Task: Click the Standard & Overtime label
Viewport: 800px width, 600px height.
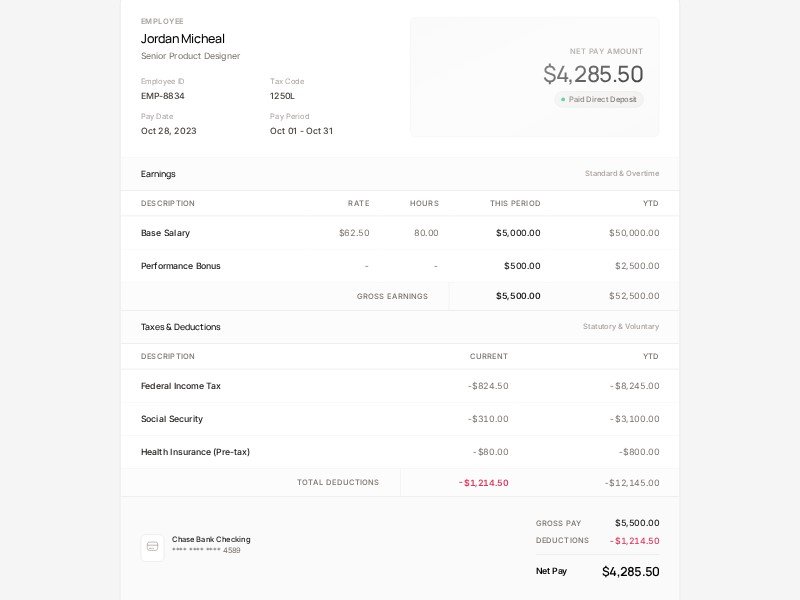Action: (621, 173)
